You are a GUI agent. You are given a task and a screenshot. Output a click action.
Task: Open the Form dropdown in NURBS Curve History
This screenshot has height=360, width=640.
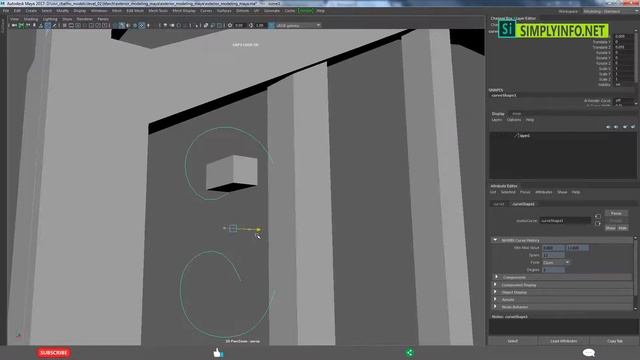pos(556,262)
